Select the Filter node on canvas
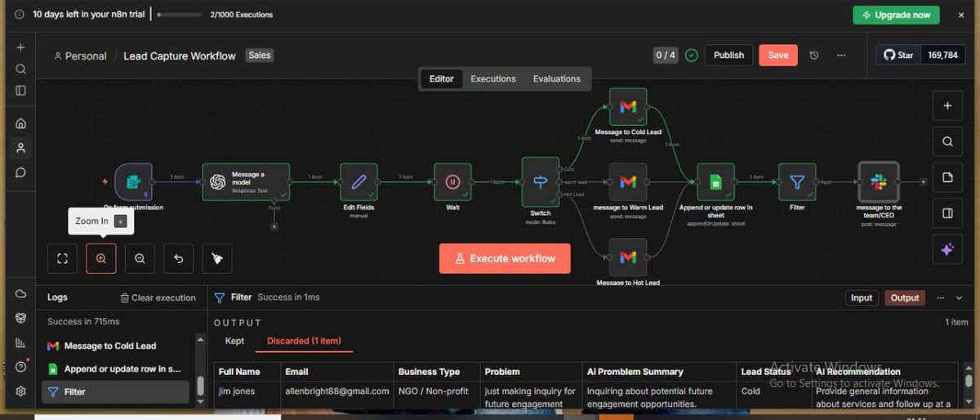Viewport: 980px width, 420px height. coord(797,182)
